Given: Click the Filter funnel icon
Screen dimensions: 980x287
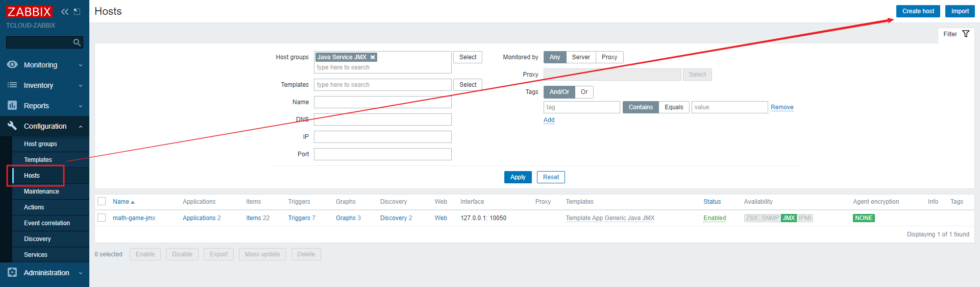Looking at the screenshot, I should coord(966,34).
